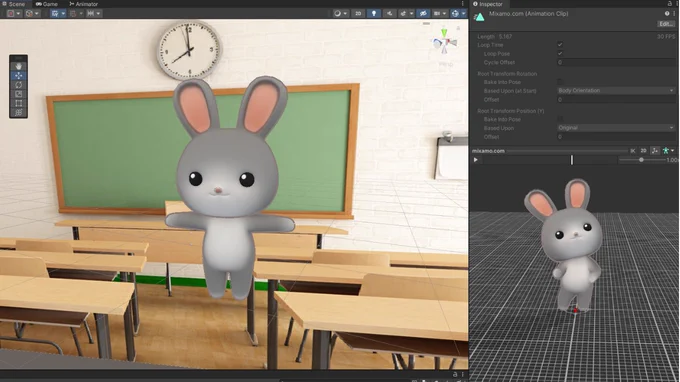The height and width of the screenshot is (382, 680).
Task: Click the Inspector lock icon
Action: pos(670,3)
